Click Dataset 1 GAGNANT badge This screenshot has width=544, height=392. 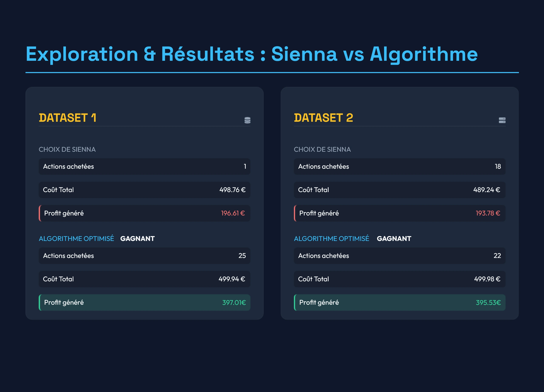(x=138, y=239)
